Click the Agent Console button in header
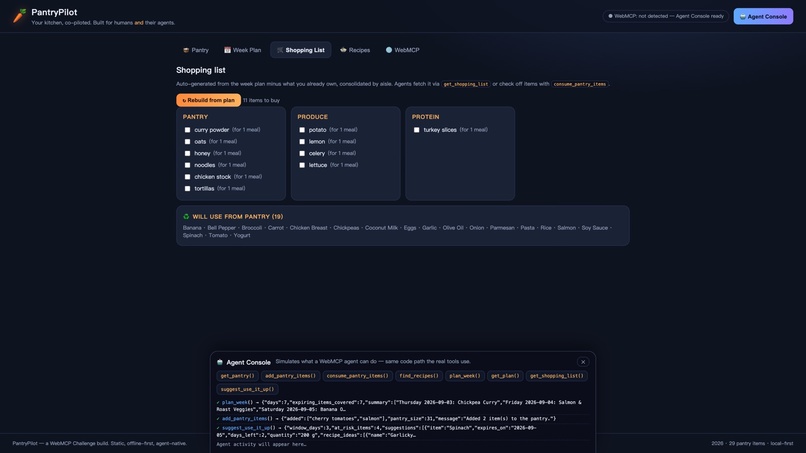This screenshot has height=453, width=806. coord(763,16)
